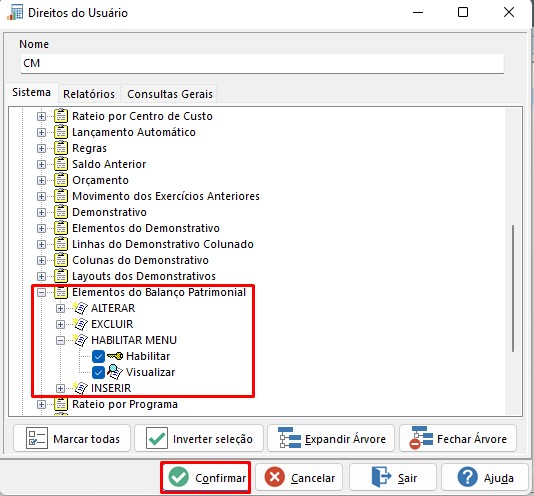Collapse Elementos do Balanço Patrimonial node
The image size is (534, 496).
click(x=41, y=293)
